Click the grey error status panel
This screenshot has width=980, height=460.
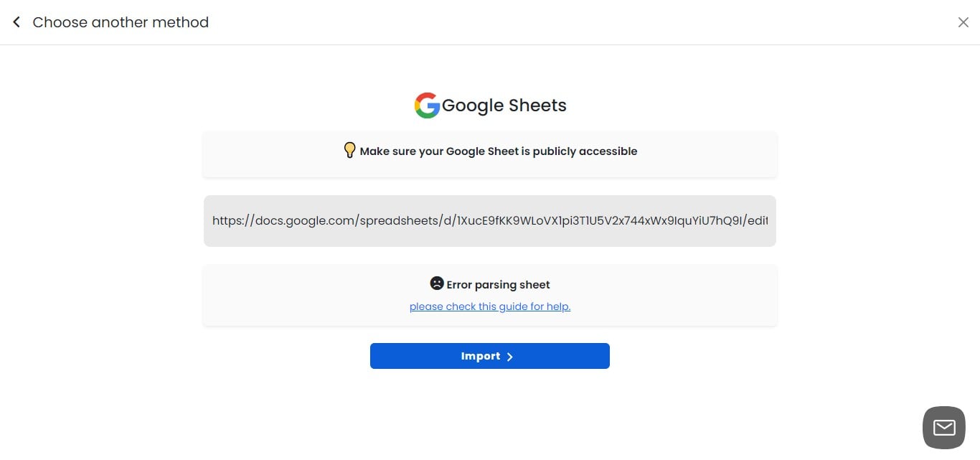point(490,294)
